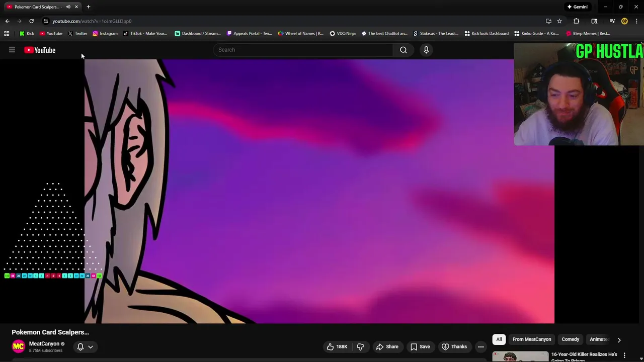Open Chrome media controls icon
This screenshot has height=362, width=644.
pyautogui.click(x=612, y=21)
